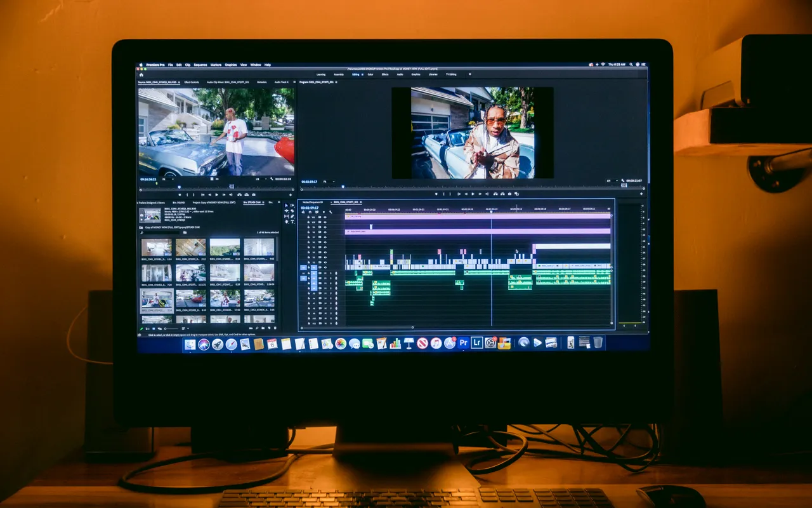Select the Hand tool
Image resolution: width=812 pixels, height=508 pixels.
point(286,222)
